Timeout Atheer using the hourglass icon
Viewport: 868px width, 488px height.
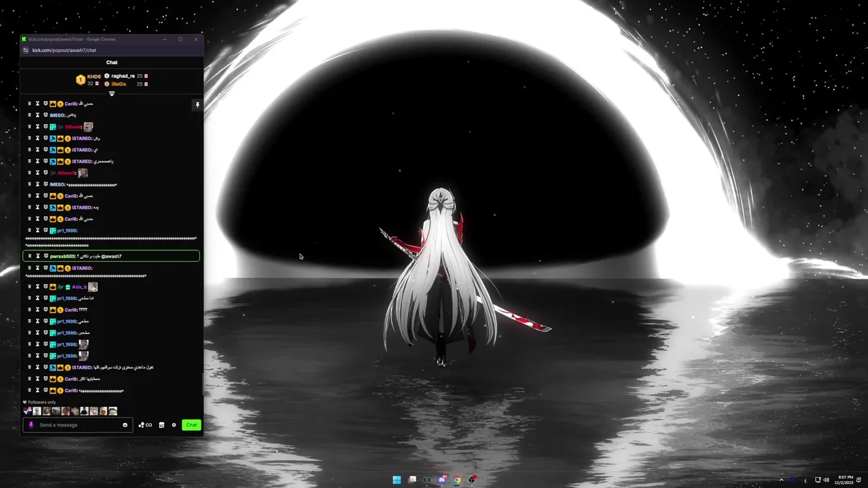37,173
